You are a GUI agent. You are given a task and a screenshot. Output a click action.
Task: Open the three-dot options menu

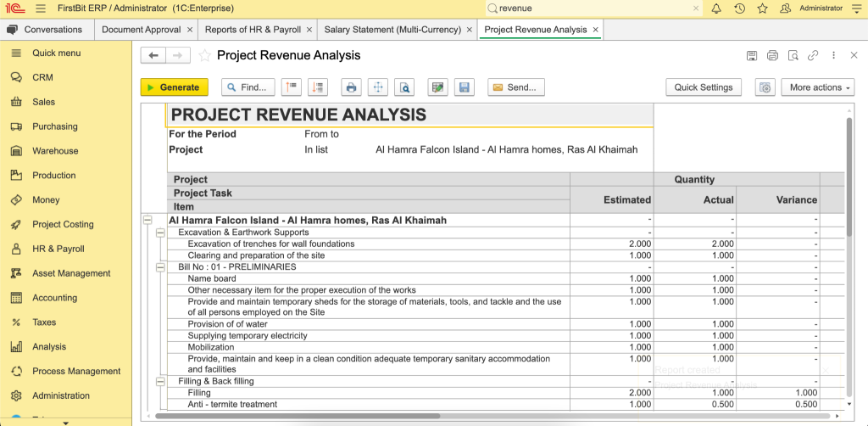834,55
